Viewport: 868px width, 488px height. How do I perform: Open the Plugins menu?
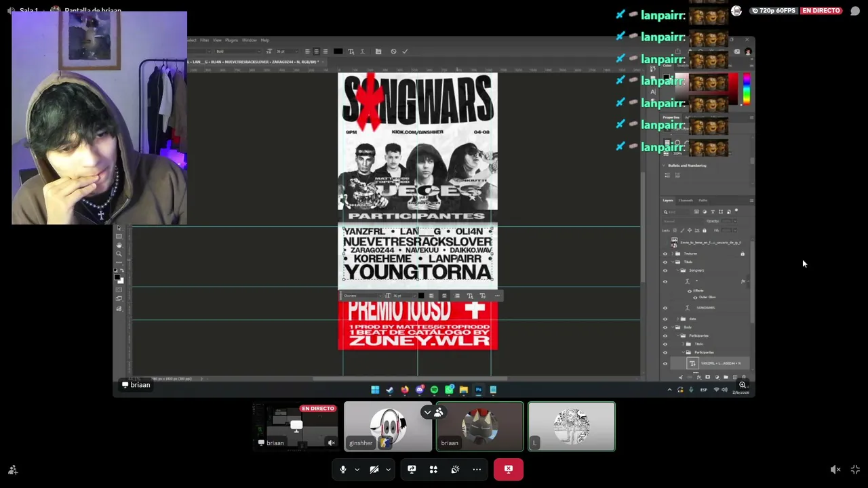pyautogui.click(x=231, y=40)
